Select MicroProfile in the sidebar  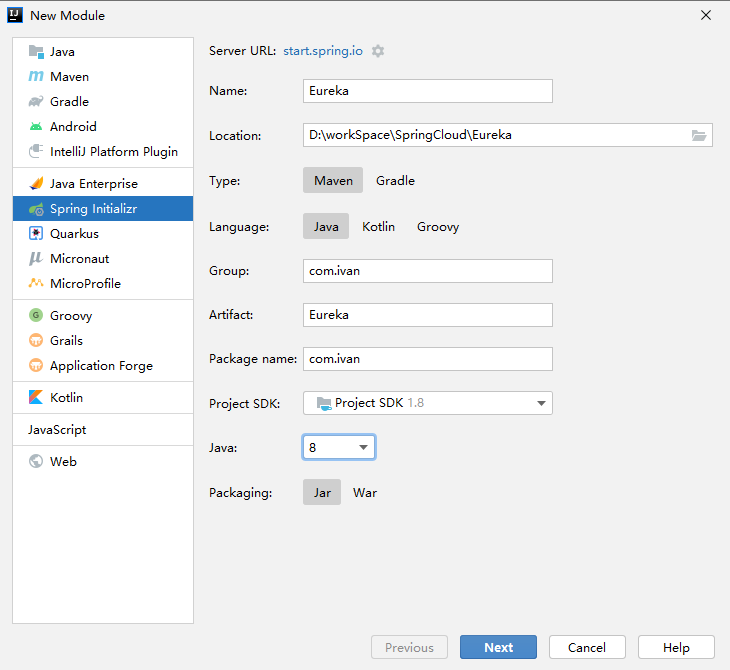103,284
